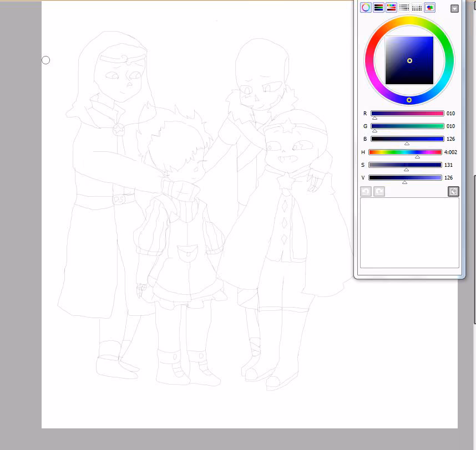Image resolution: width=476 pixels, height=450 pixels.
Task: Adjust the V value slider
Action: click(405, 178)
